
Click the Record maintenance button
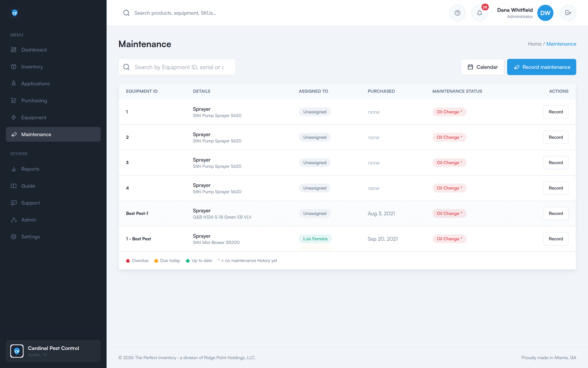pyautogui.click(x=541, y=67)
